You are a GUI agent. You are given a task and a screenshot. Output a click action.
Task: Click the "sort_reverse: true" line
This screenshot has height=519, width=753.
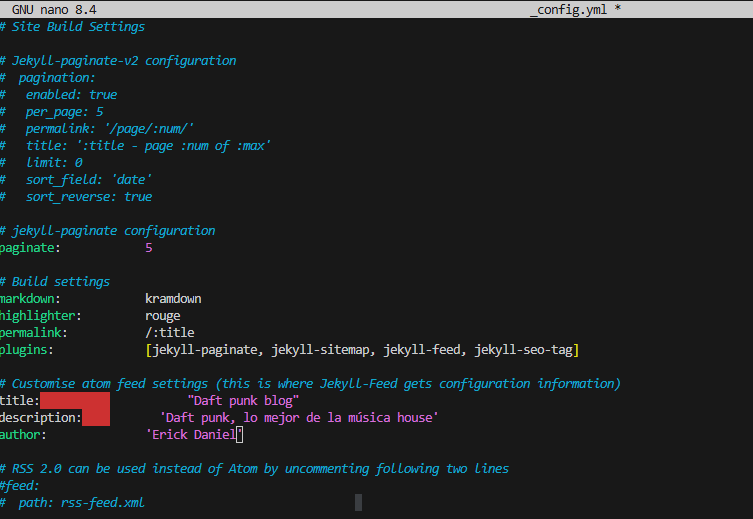[88, 197]
